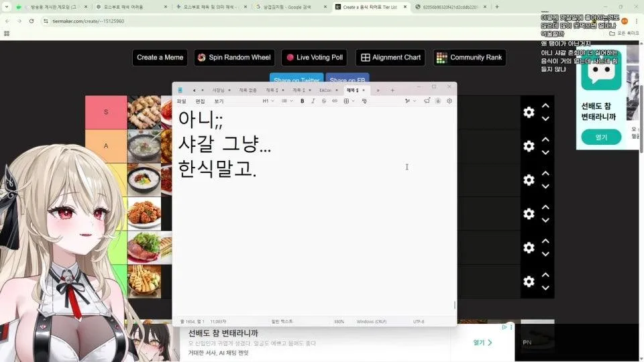Open the browser apps grid icon

click(x=7, y=34)
